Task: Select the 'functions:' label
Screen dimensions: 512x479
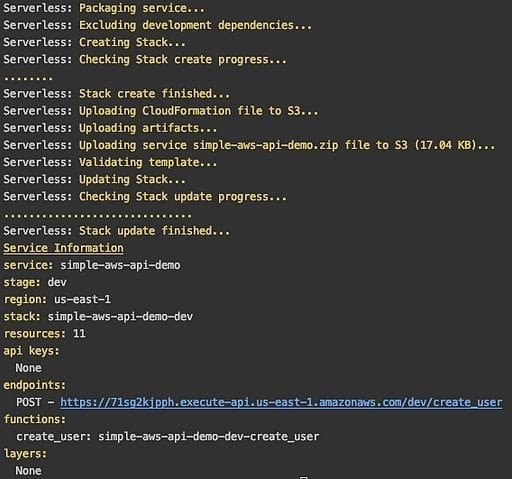Action: point(35,419)
